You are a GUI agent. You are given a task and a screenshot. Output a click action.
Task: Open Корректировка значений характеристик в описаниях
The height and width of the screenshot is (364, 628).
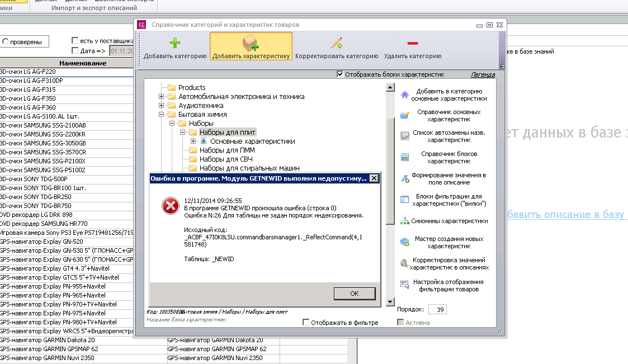click(x=444, y=263)
